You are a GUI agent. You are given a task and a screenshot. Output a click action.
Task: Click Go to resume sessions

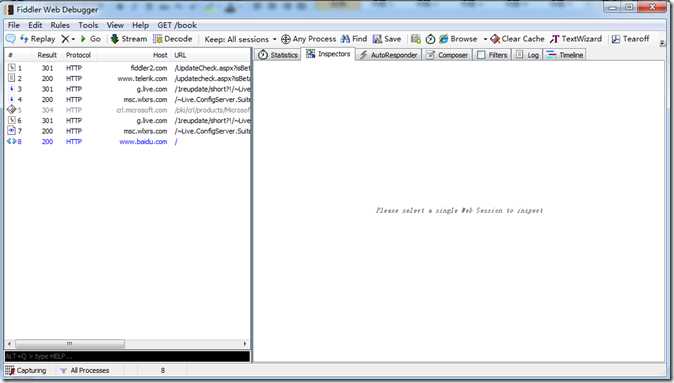click(91, 39)
